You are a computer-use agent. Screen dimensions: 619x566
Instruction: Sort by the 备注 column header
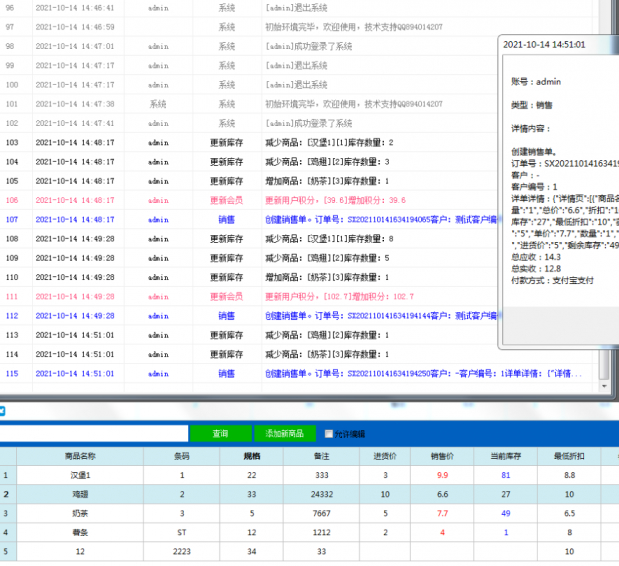pyautogui.click(x=321, y=456)
